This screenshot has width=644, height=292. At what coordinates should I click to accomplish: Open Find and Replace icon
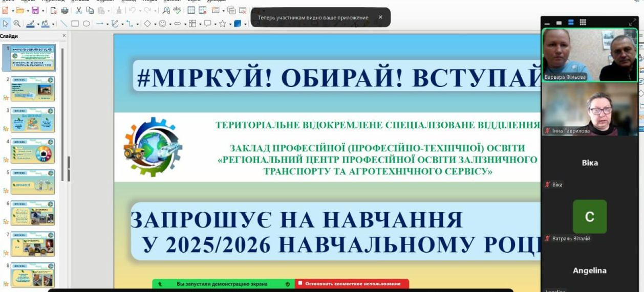pyautogui.click(x=166, y=10)
